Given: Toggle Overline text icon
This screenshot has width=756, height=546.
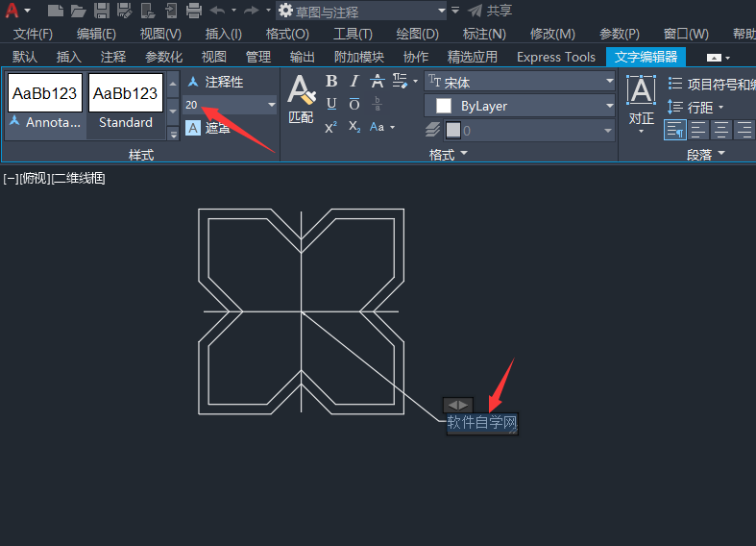Looking at the screenshot, I should pyautogui.click(x=354, y=104).
